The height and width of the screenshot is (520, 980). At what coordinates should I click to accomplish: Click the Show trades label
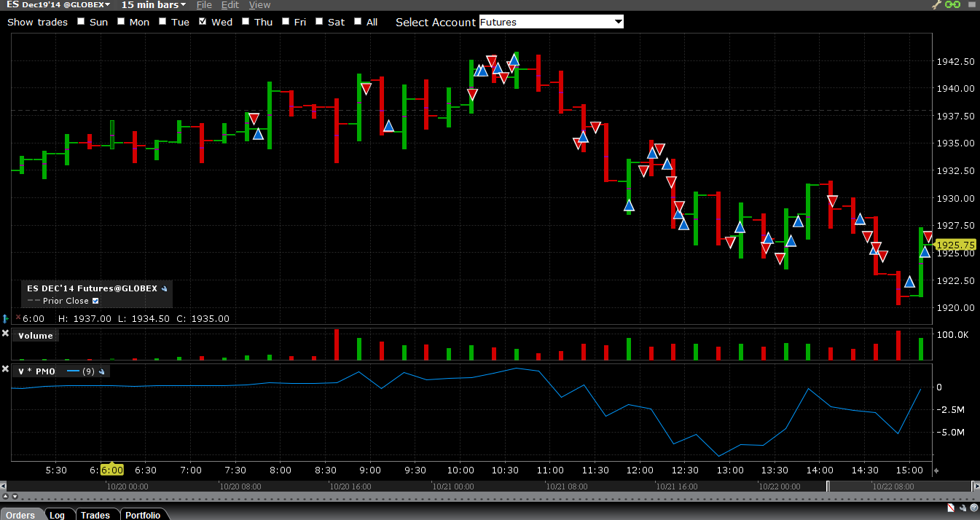coord(37,22)
